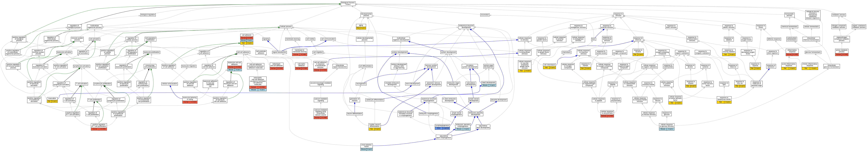The height and width of the screenshot is (152, 868).
Task: Select the 'animal organ development' node
Action: point(489,66)
